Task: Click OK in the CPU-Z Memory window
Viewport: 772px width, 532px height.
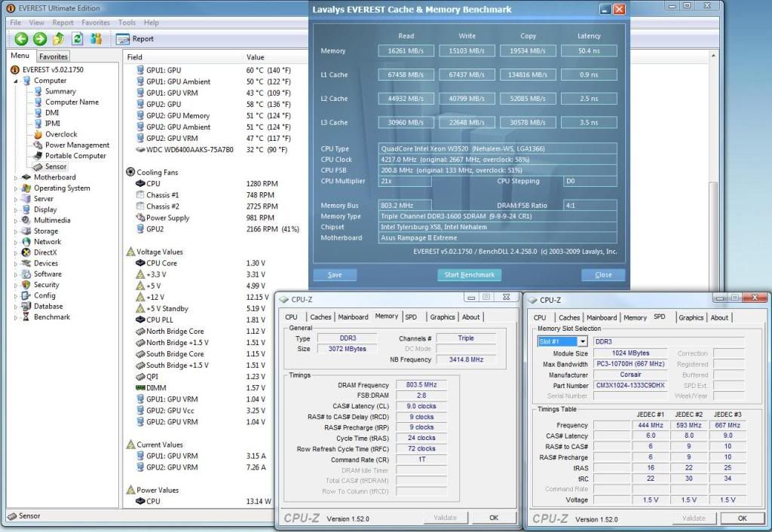Action: (494, 518)
